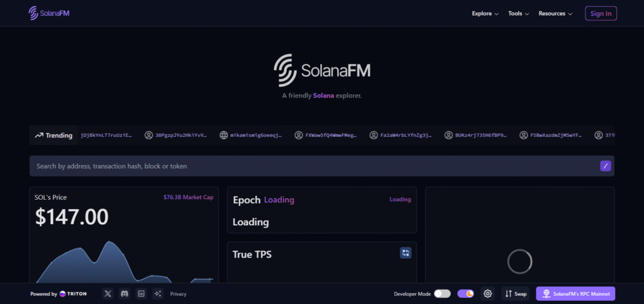Click the Epoch heading
Viewport: 644px width, 304px height.
[x=247, y=200]
